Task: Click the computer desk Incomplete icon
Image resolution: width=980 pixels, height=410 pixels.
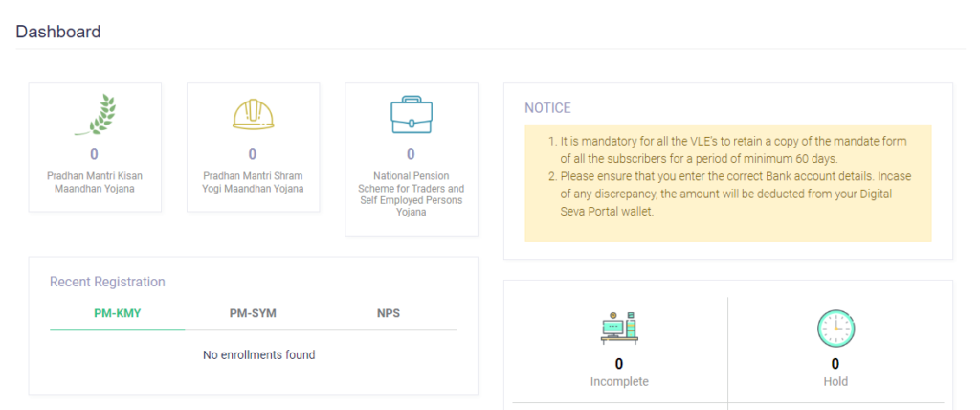Action: (619, 329)
